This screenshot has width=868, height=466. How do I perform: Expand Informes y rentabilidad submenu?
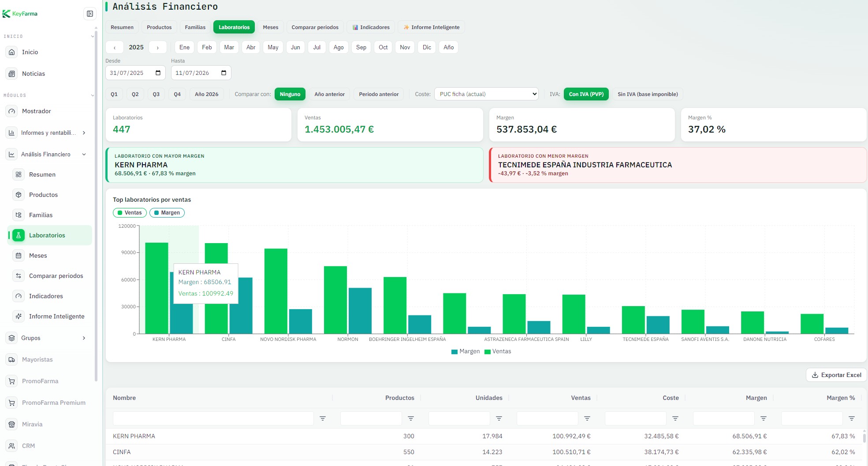pyautogui.click(x=84, y=133)
